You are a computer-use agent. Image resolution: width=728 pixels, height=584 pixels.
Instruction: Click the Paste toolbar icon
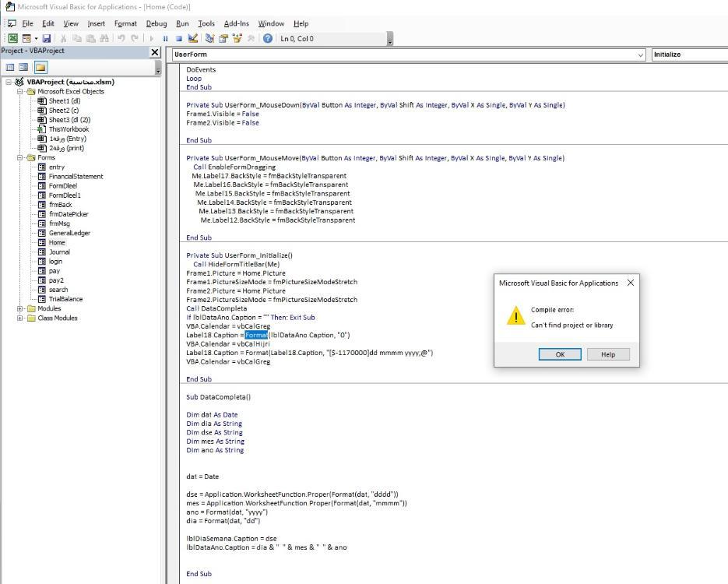[x=90, y=38]
